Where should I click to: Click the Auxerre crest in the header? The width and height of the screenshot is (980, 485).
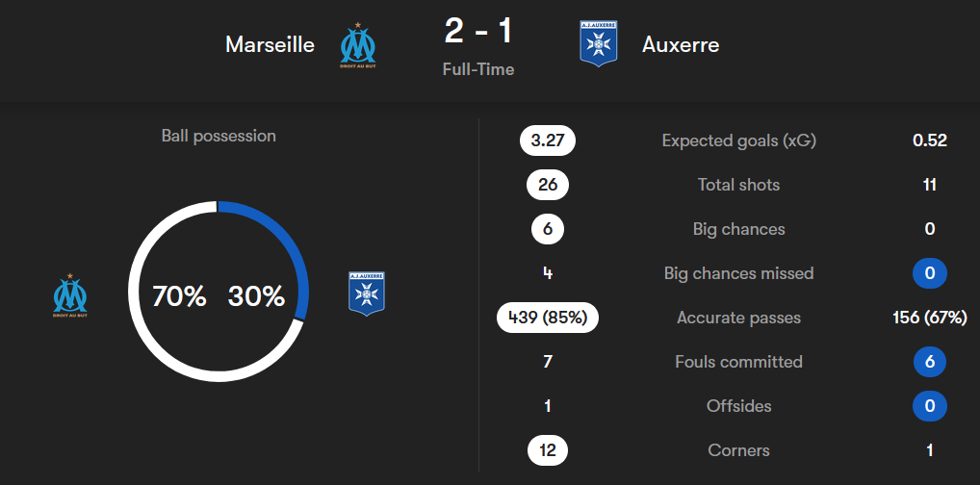[598, 43]
